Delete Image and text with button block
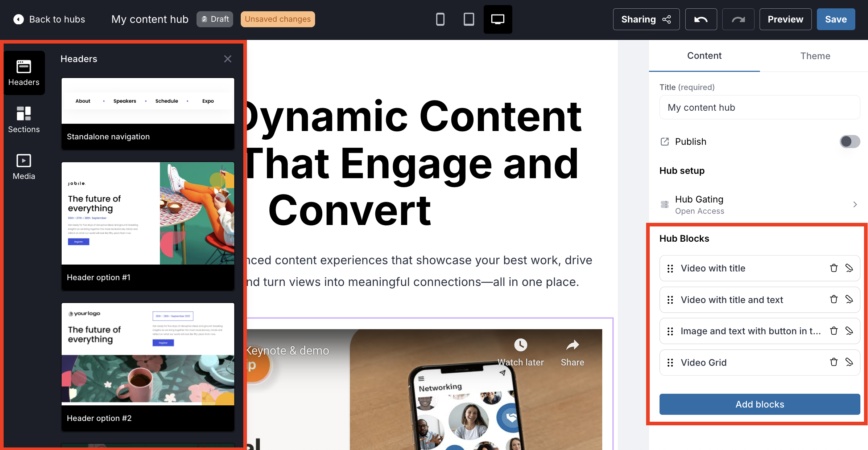The image size is (868, 450). pyautogui.click(x=834, y=331)
